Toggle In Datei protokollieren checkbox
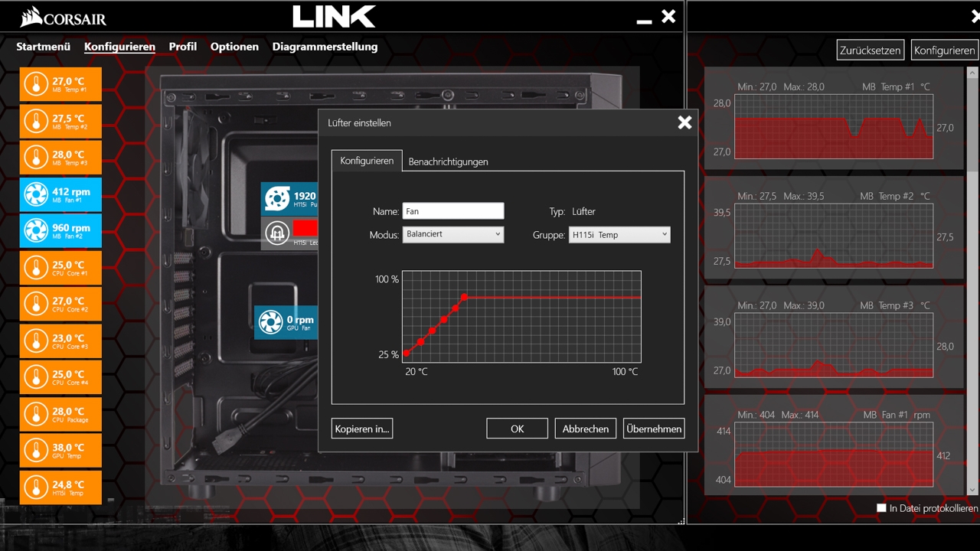Screen dimensions: 980x551 click(x=881, y=508)
